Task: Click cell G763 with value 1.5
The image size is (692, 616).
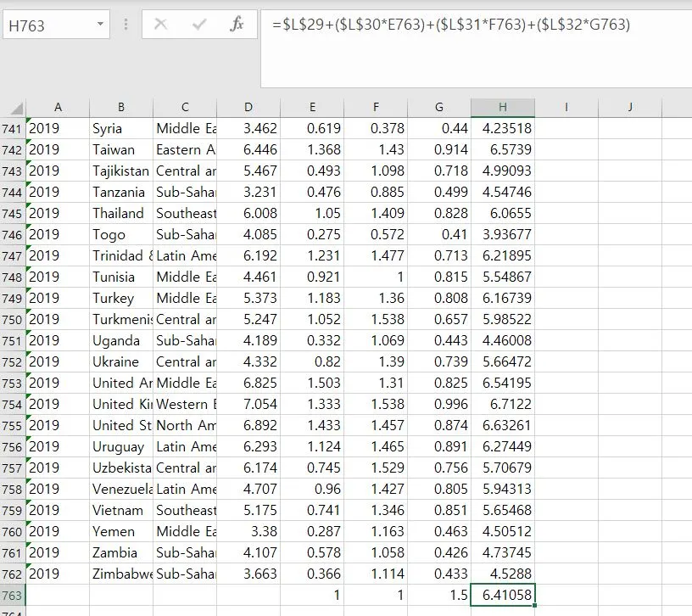Action: 439,595
